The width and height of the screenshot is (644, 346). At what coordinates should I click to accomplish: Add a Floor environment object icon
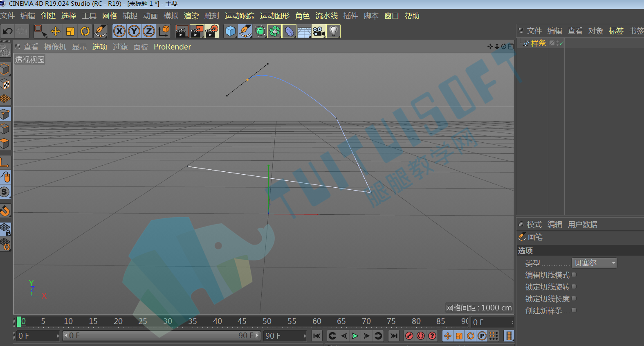point(304,31)
